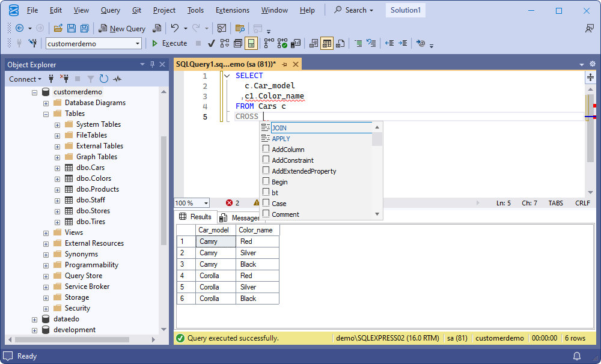
Task: Parse the query using the checkmark icon
Action: 212,43
